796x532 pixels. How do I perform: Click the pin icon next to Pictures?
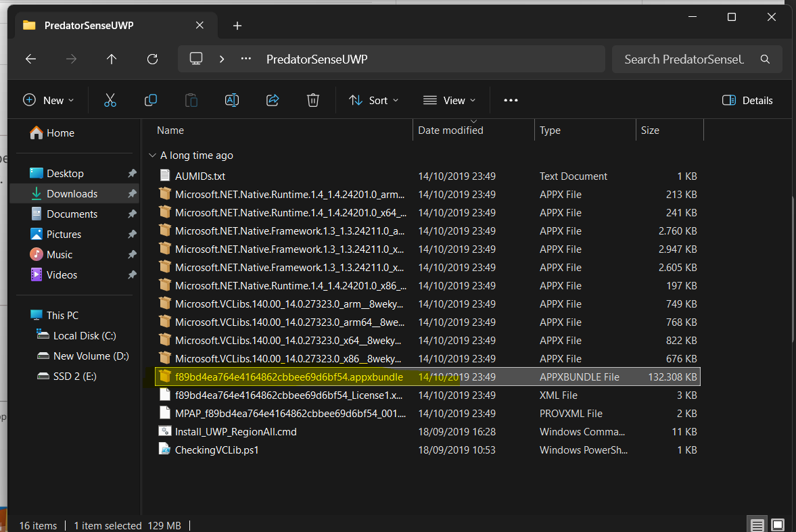[x=132, y=234]
